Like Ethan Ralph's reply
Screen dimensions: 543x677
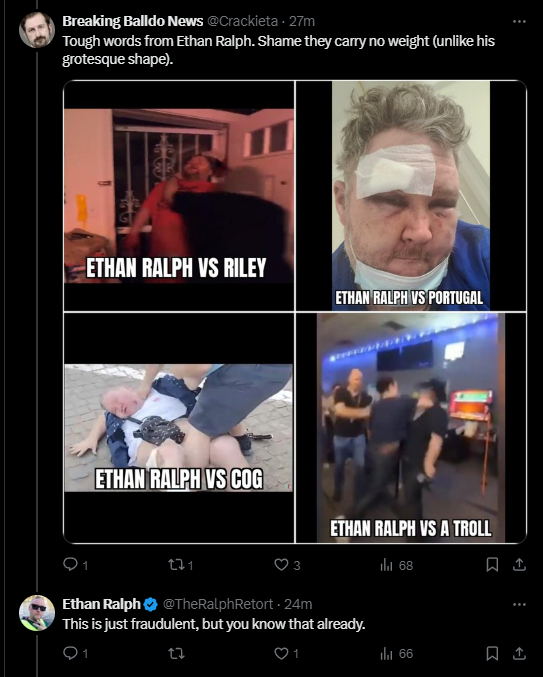coord(287,653)
